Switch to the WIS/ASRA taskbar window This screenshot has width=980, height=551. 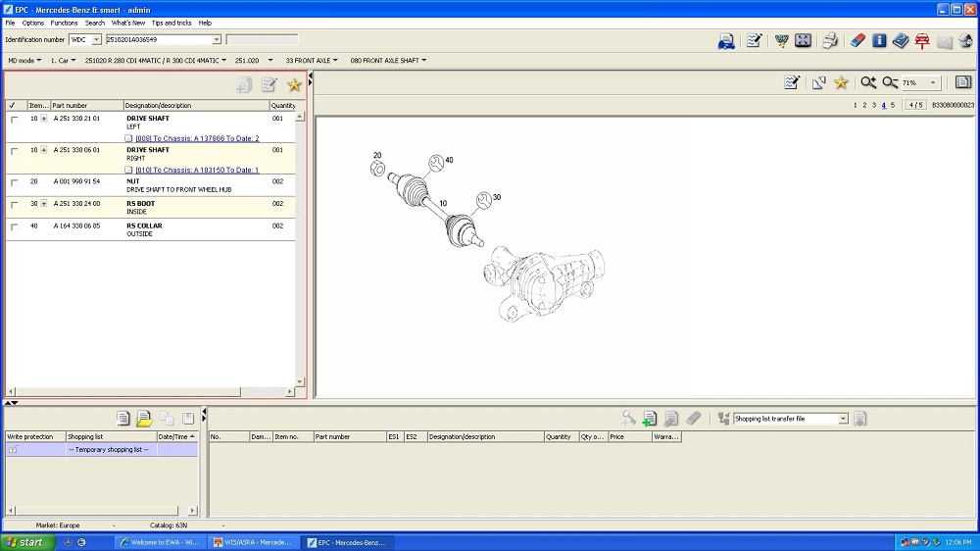(253, 542)
